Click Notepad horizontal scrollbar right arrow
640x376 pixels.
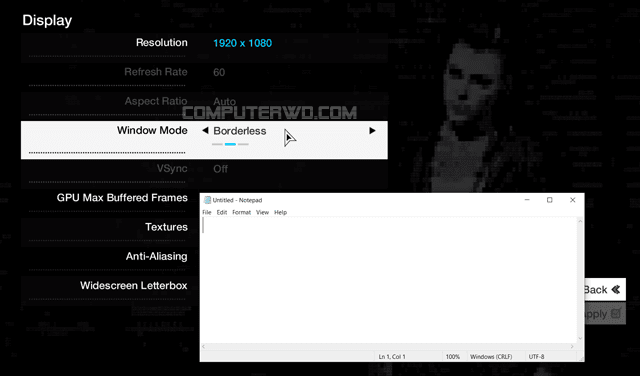click(x=572, y=347)
